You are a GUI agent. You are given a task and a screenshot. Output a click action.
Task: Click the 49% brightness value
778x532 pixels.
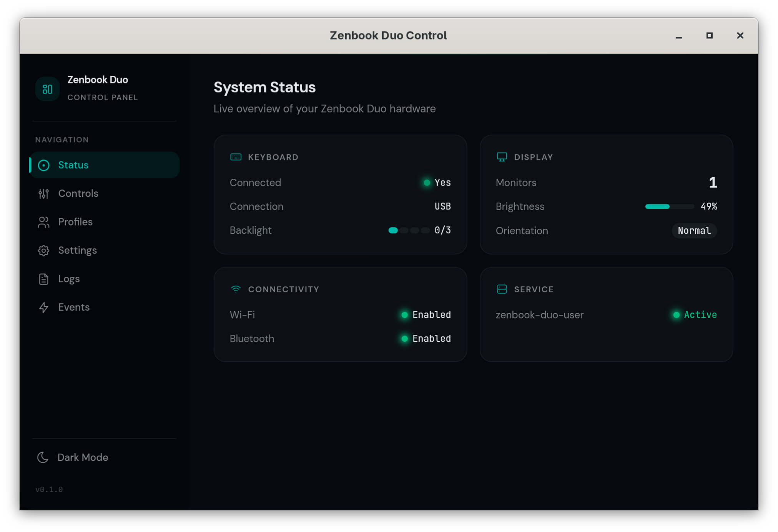[x=709, y=206]
